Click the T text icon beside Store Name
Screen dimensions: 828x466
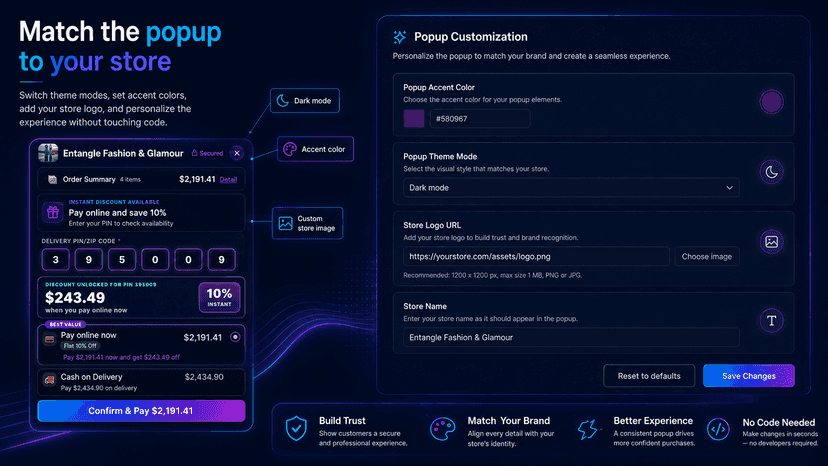click(771, 320)
